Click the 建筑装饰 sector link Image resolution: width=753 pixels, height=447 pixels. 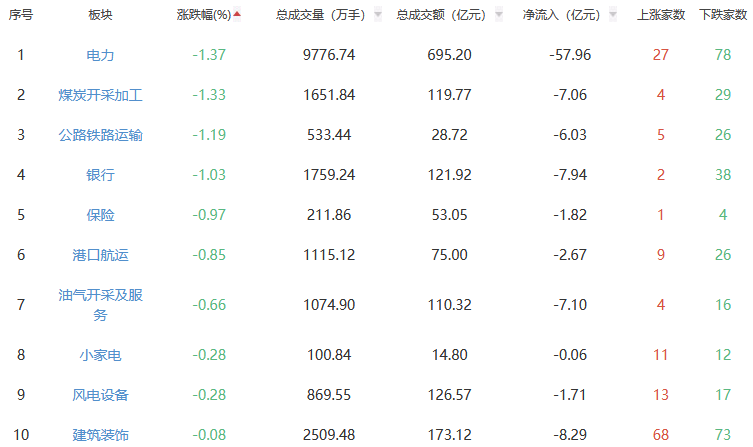pos(100,435)
